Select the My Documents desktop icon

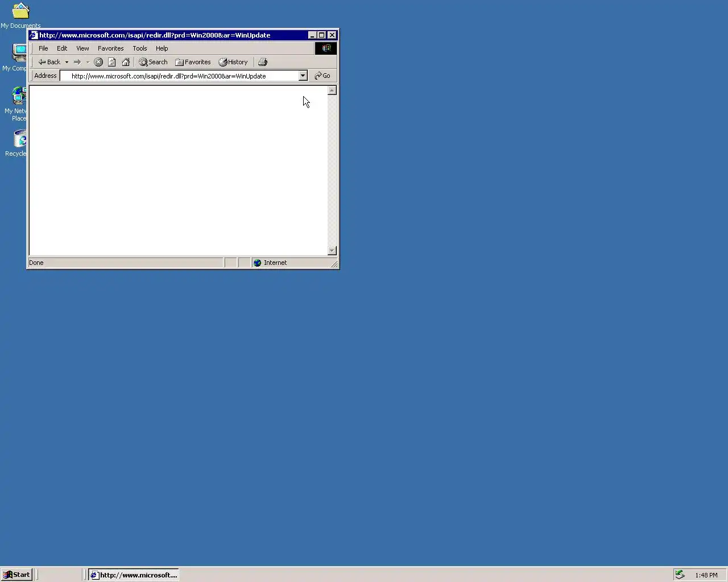pos(20,15)
